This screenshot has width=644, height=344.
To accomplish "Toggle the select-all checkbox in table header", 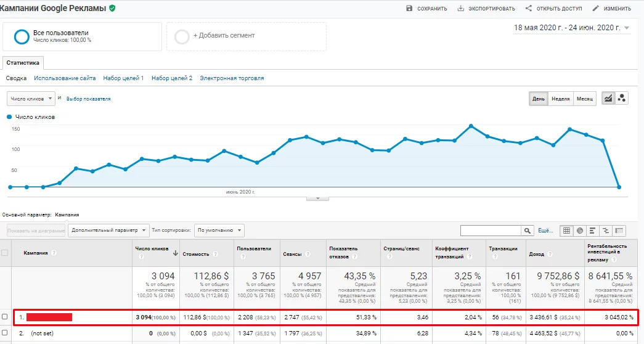I will click(x=4, y=253).
